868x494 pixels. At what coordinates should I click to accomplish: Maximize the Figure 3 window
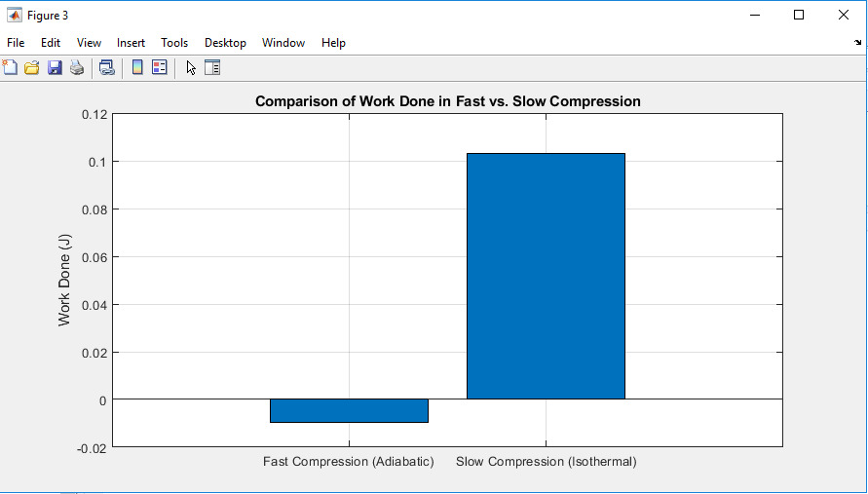799,15
